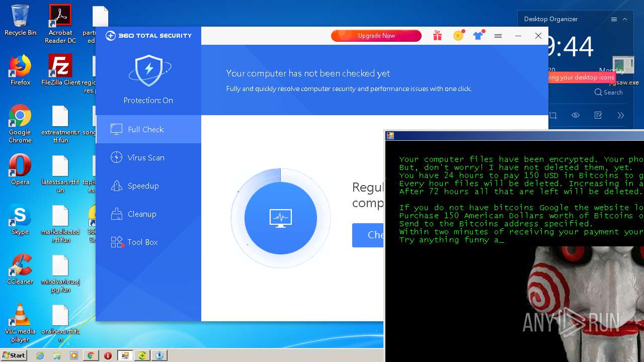Open the Virus Scan section
Screen dimensions: 644x362
tap(148, 157)
